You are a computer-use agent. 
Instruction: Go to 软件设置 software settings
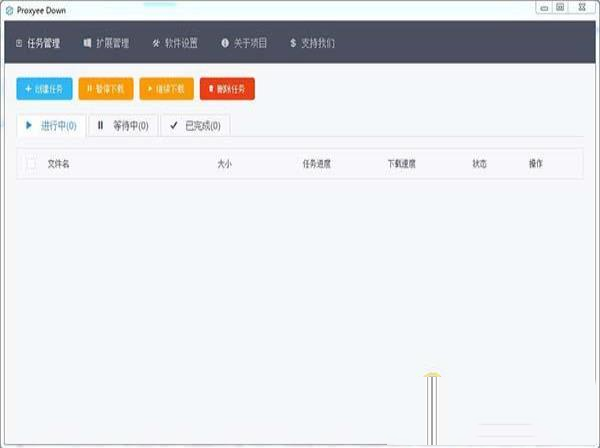coord(175,44)
